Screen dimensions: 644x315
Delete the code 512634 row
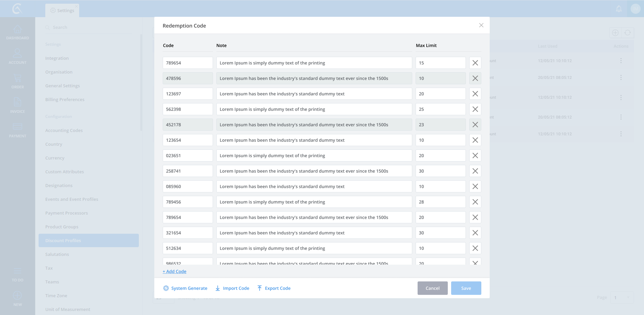click(x=475, y=248)
